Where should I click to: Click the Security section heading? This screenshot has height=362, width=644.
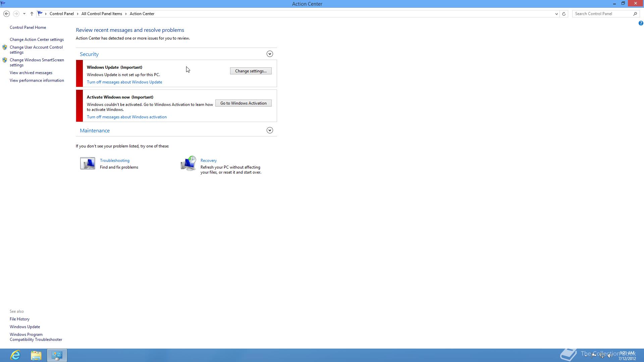pyautogui.click(x=89, y=54)
